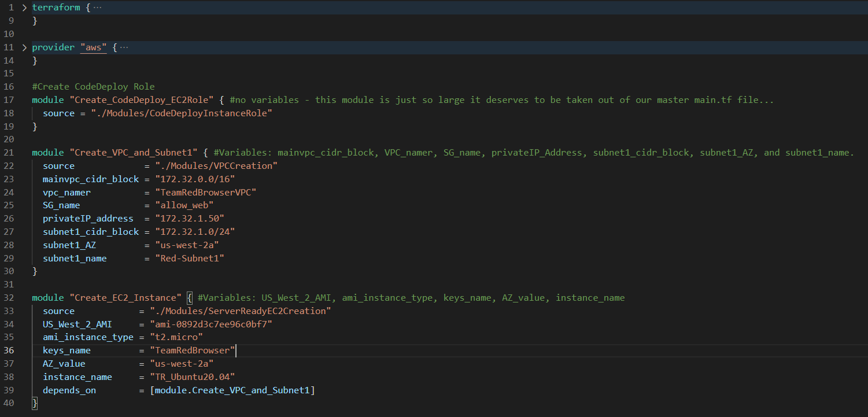This screenshot has width=868, height=417.
Task: Click the collapsed ellipsis after provider "aws" brace
Action: [123, 47]
